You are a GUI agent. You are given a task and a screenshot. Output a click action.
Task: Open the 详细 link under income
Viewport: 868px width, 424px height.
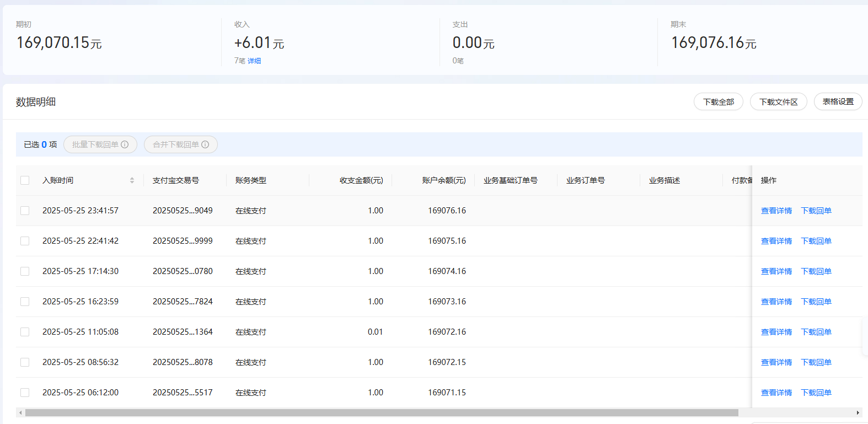254,61
